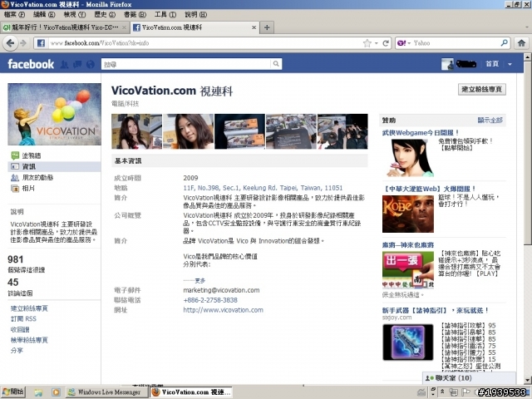Click the forward navigation arrow
Image resolution: width=532 pixels, height=399 pixels.
(x=23, y=43)
